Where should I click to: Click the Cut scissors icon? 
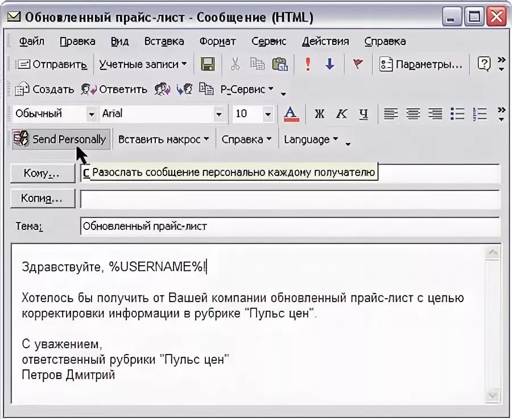click(235, 64)
